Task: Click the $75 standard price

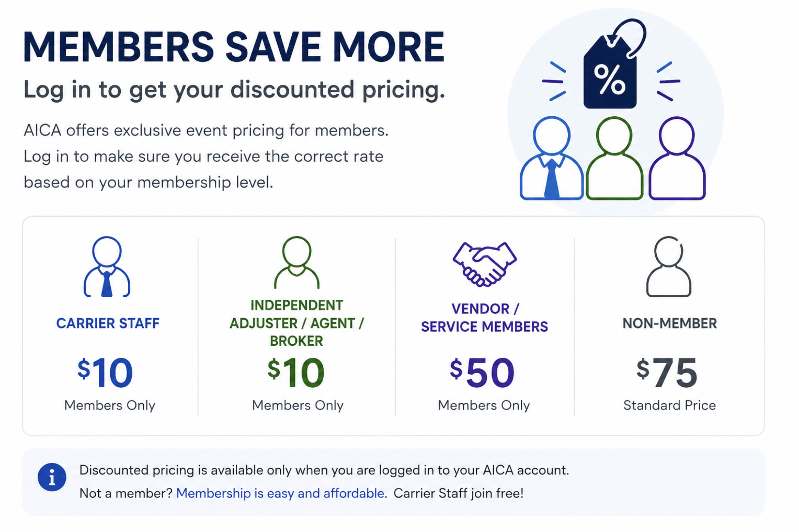Action: [x=667, y=372]
